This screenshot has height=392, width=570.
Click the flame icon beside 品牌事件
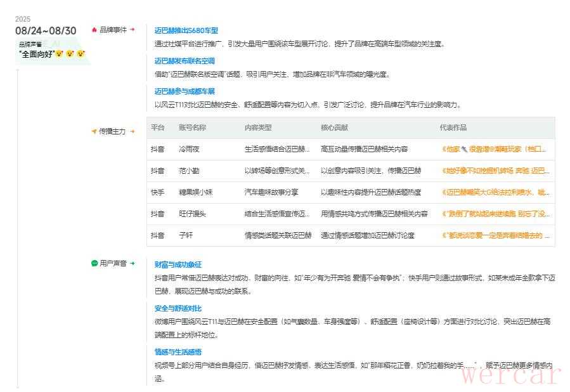(x=94, y=30)
